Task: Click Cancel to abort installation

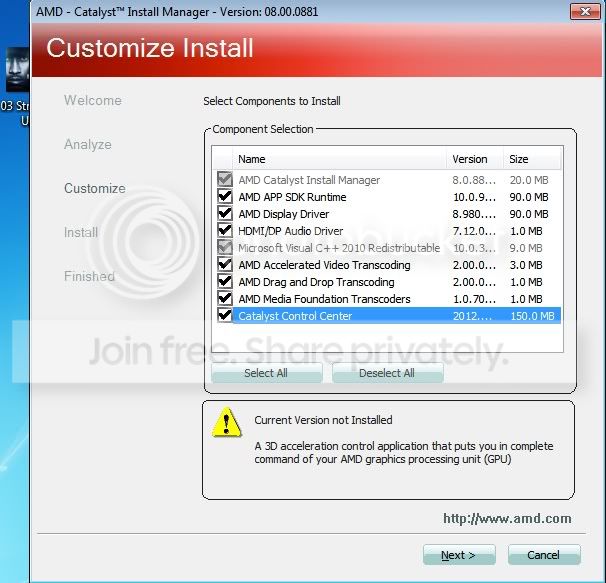Action: 544,555
